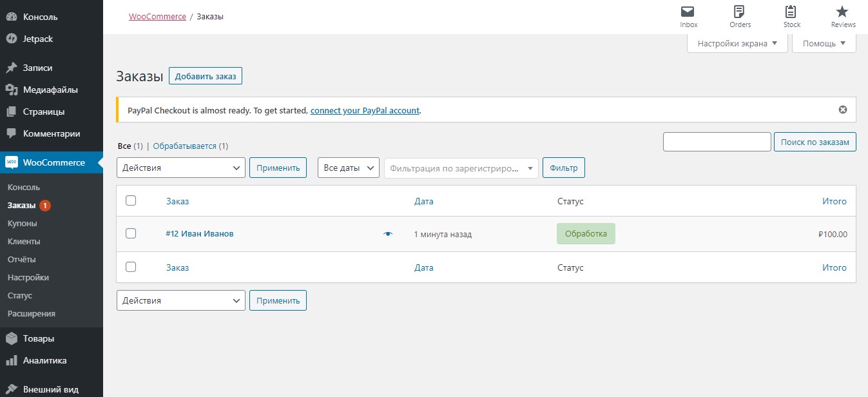Sort by Дата column in table header
This screenshot has height=397, width=868.
pos(423,201)
